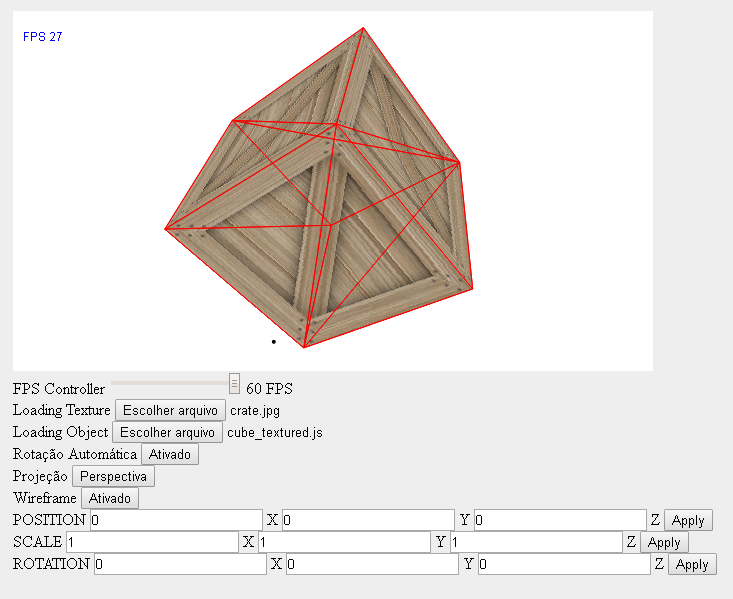Focus the SCALE X input field
The height and width of the screenshot is (599, 733).
click(x=152, y=542)
